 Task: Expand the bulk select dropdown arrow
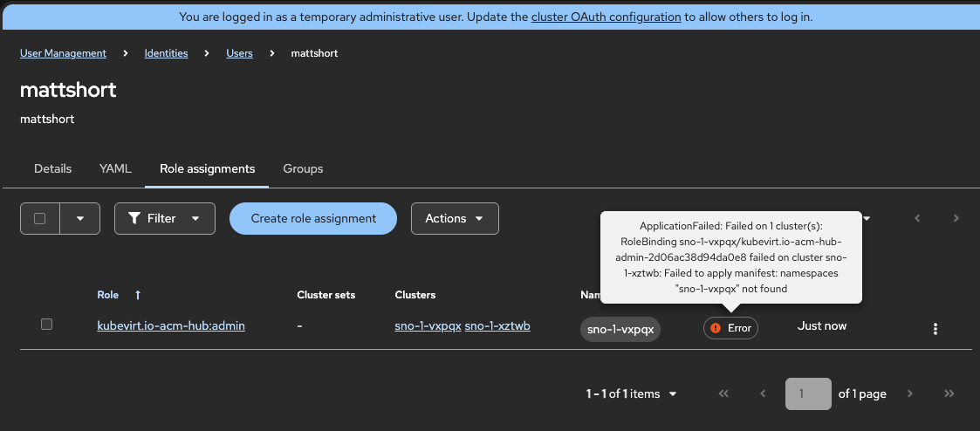click(80, 218)
